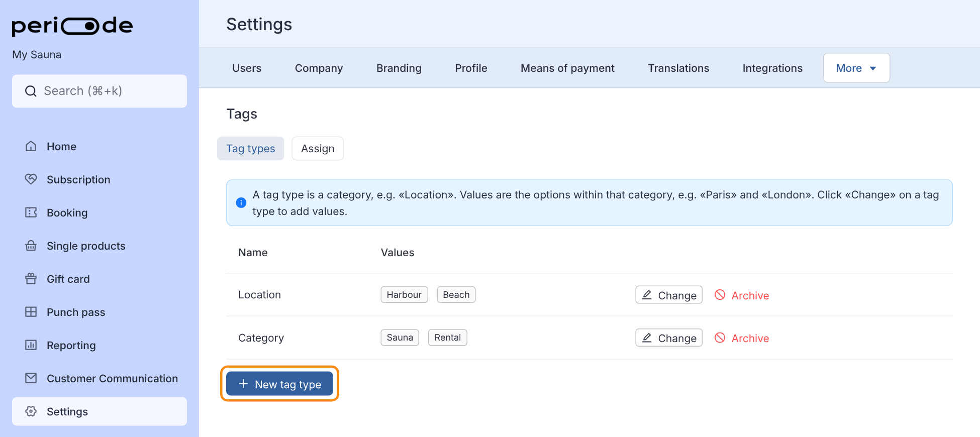980x437 pixels.
Task: Click the Archive label in Category row
Action: [x=750, y=338]
